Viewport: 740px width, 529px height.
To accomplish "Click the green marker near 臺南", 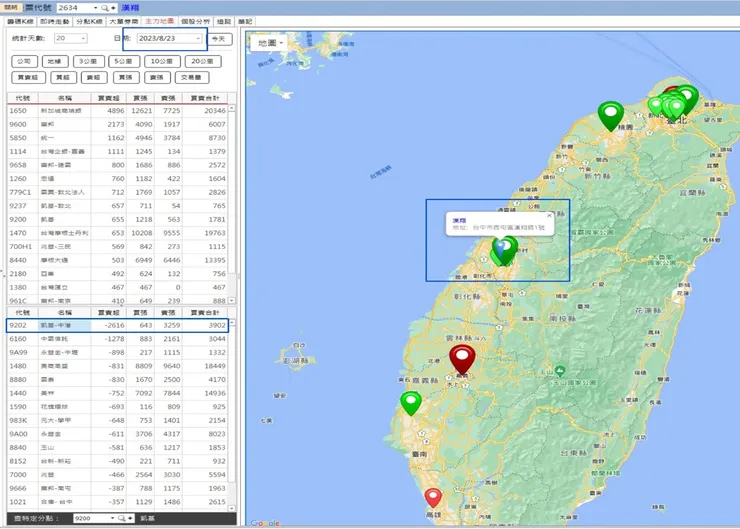I will (411, 402).
